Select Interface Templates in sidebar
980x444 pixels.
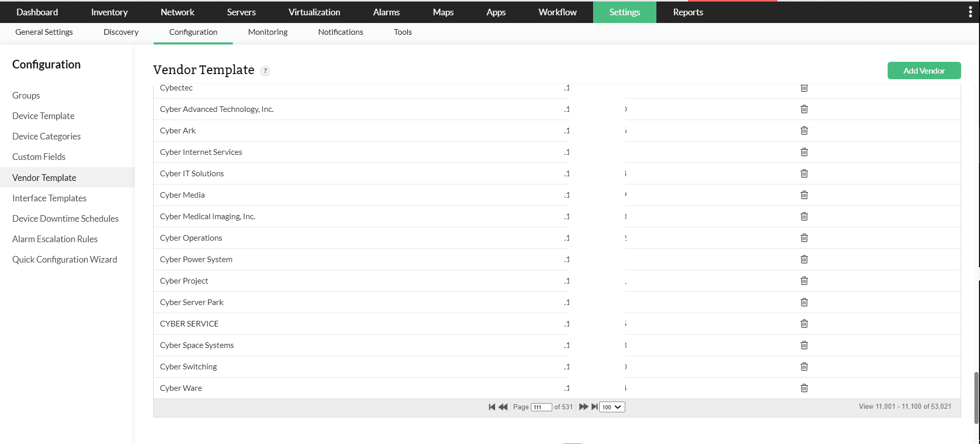click(x=50, y=198)
